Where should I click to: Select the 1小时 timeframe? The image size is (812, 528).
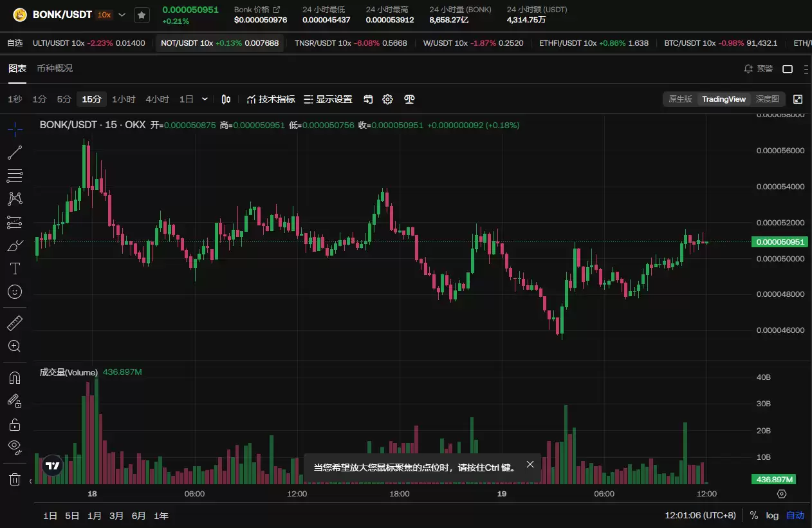coord(124,99)
